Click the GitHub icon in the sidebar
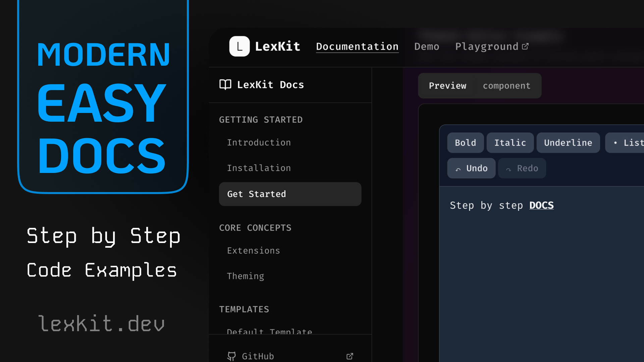 pos(231,356)
